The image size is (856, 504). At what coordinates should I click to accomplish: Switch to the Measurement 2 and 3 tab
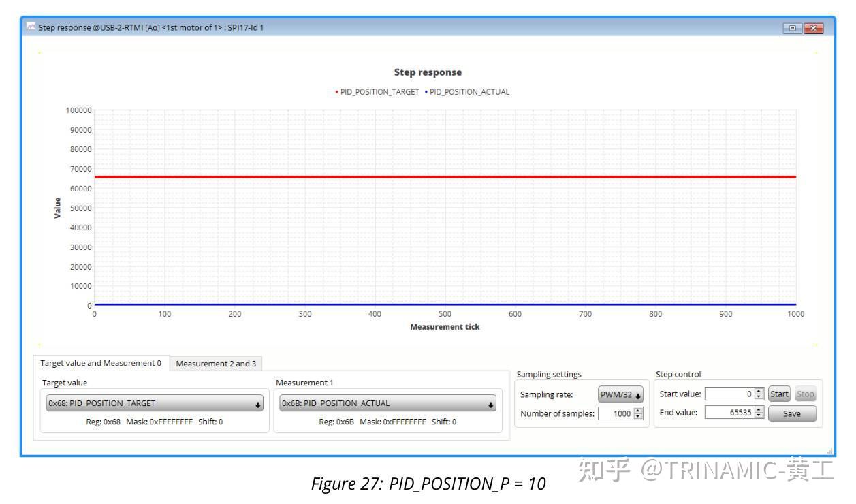pos(216,364)
